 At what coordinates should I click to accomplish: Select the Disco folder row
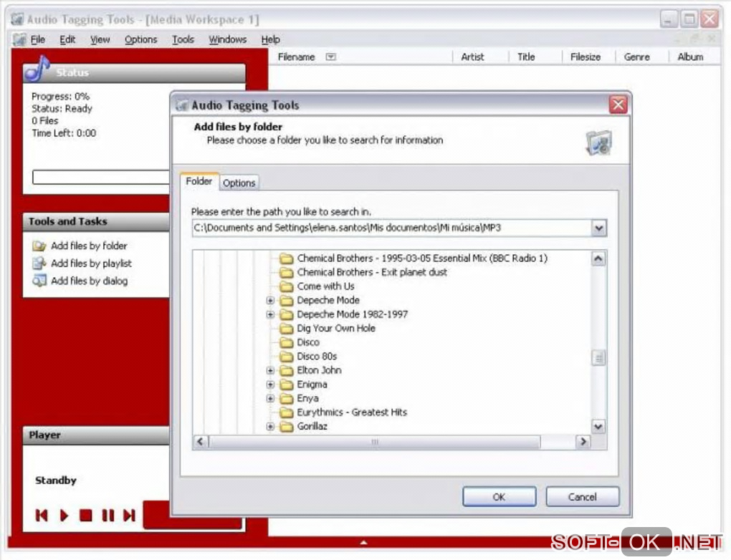click(x=308, y=342)
